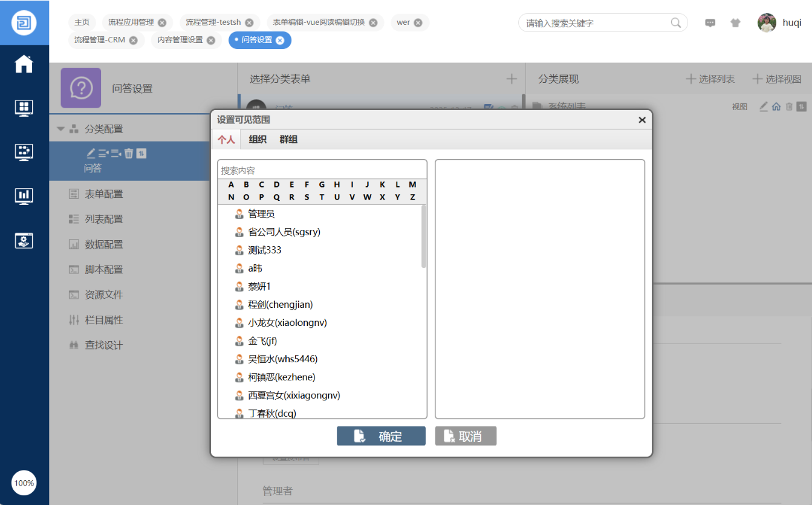
Task: Open the message icon in top header
Action: pyautogui.click(x=710, y=23)
